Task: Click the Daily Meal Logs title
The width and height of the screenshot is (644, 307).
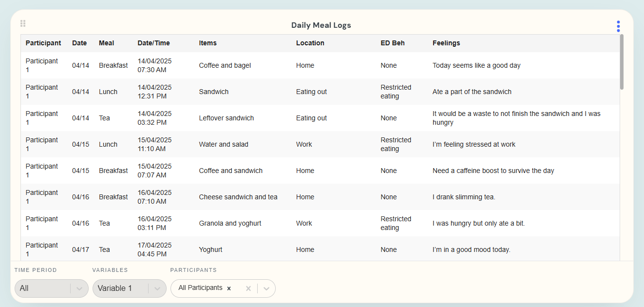Action: (321, 25)
